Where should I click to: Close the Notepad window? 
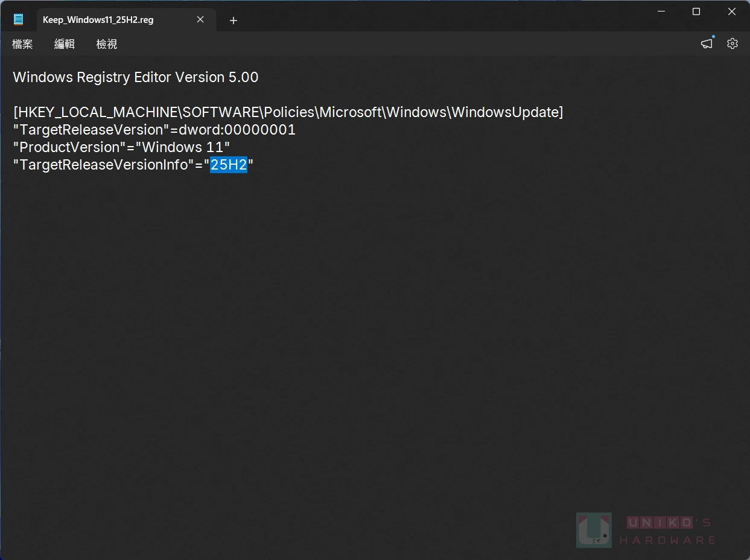pos(732,11)
